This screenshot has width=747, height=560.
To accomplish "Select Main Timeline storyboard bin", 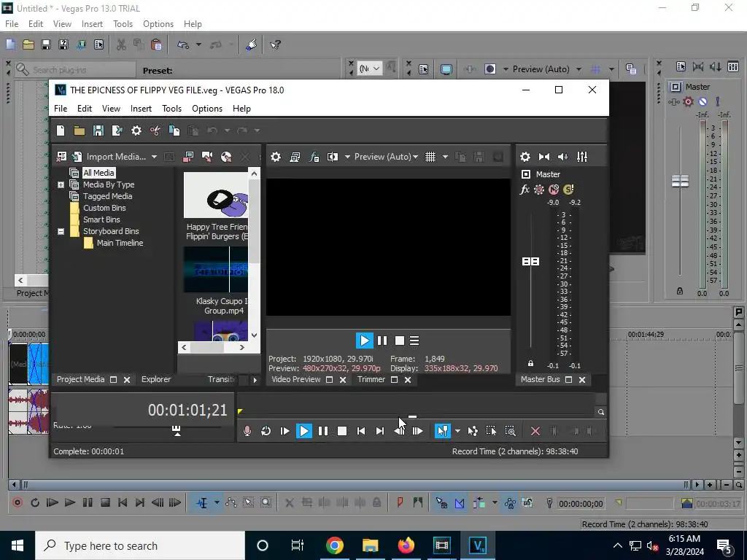I will coord(120,243).
